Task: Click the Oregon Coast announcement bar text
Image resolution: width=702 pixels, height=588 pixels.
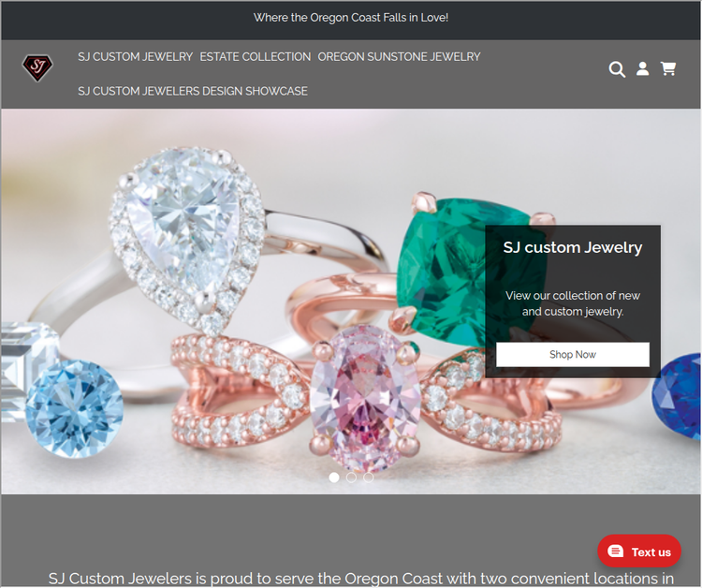Action: coord(351,18)
